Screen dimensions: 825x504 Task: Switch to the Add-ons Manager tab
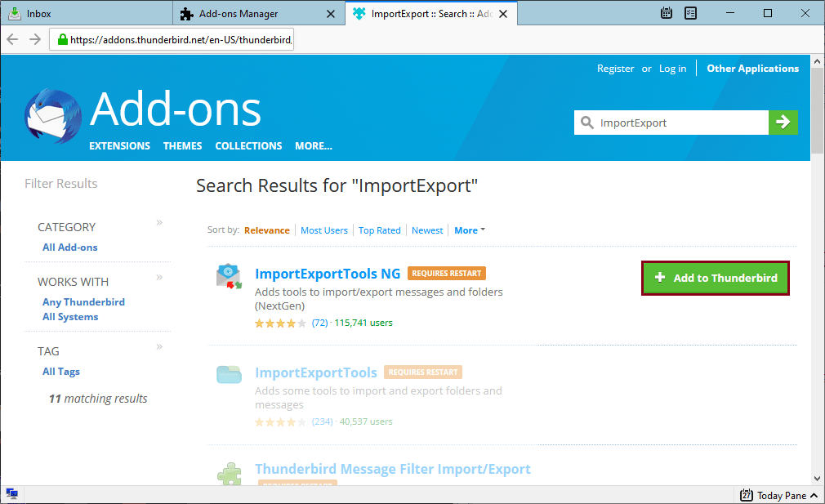point(259,13)
